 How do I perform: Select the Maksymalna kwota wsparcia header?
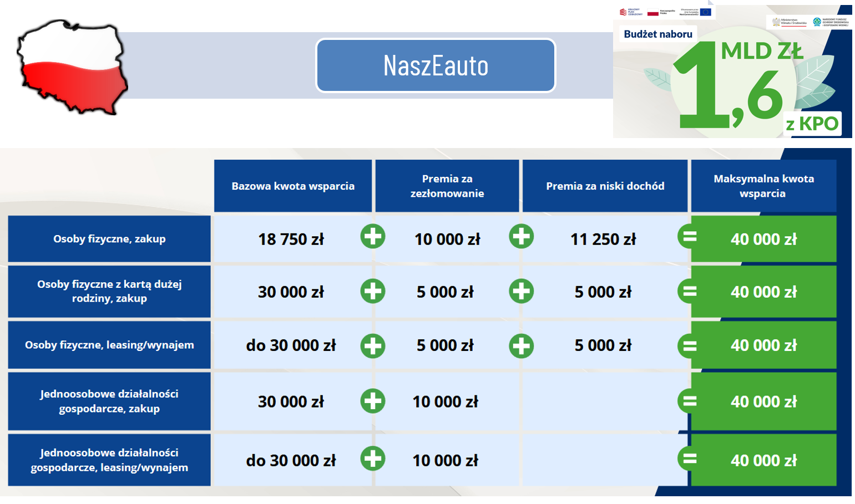click(x=763, y=186)
